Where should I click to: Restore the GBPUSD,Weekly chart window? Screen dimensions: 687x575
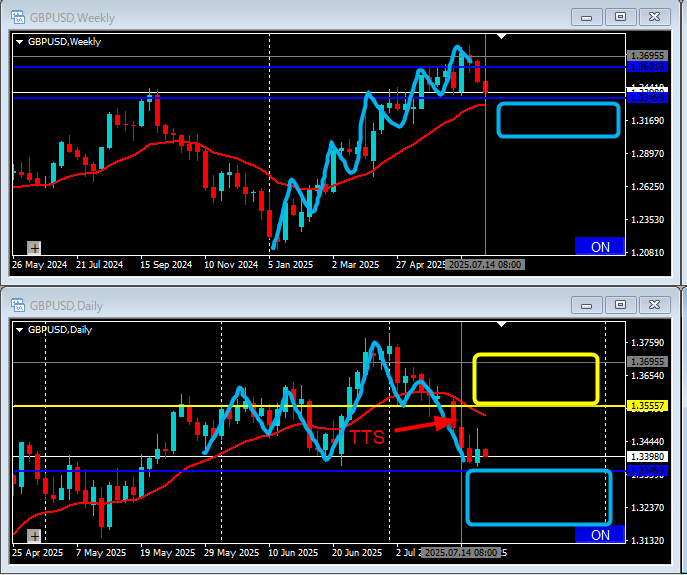point(620,17)
